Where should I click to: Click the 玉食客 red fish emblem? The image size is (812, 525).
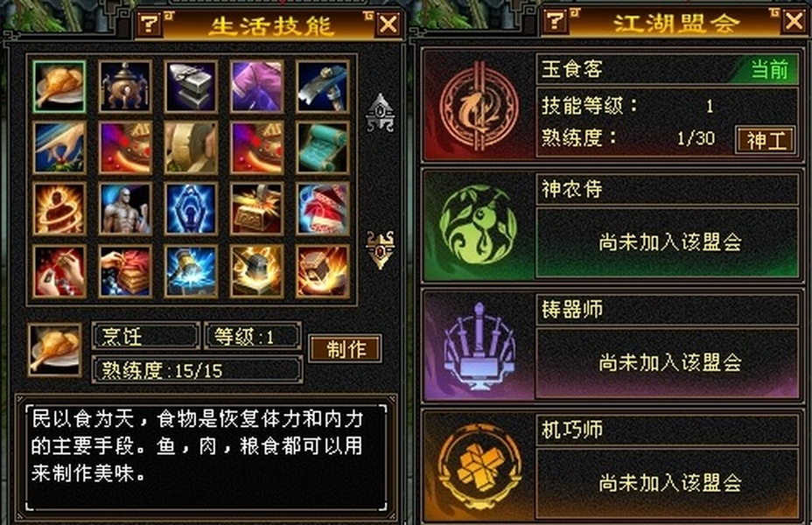(479, 107)
